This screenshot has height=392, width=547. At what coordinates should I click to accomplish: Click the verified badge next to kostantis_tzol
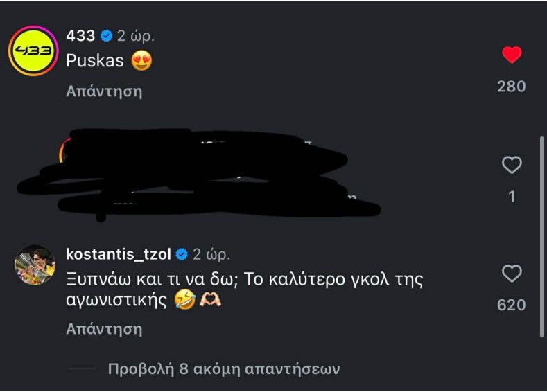click(x=182, y=254)
